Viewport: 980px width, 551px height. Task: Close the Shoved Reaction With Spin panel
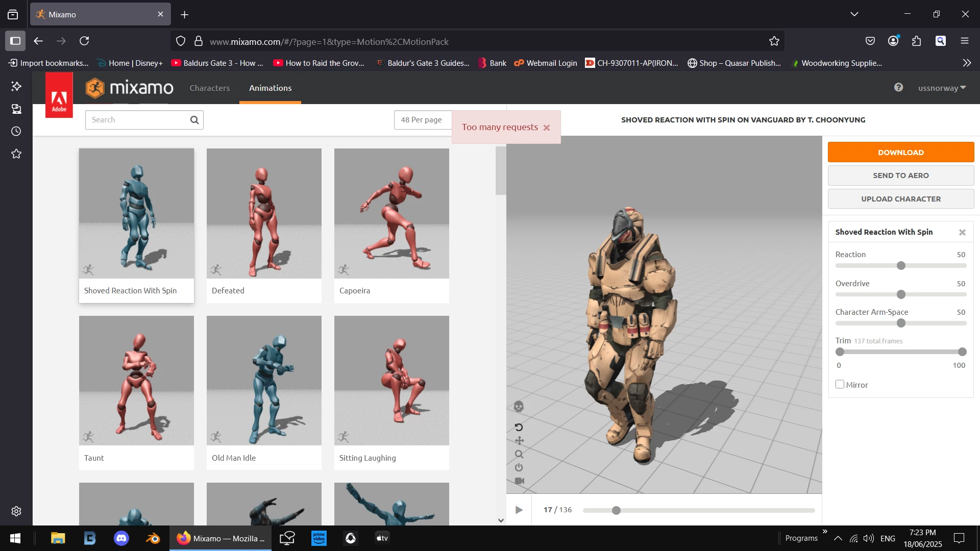click(962, 233)
